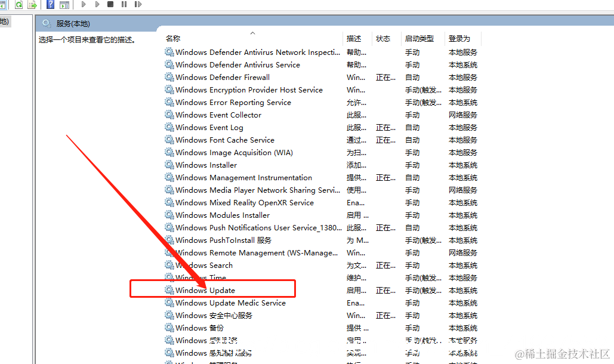Image resolution: width=614 pixels, height=364 pixels.
Task: Click the gear icon in 服务(本地) header
Action: [x=47, y=23]
